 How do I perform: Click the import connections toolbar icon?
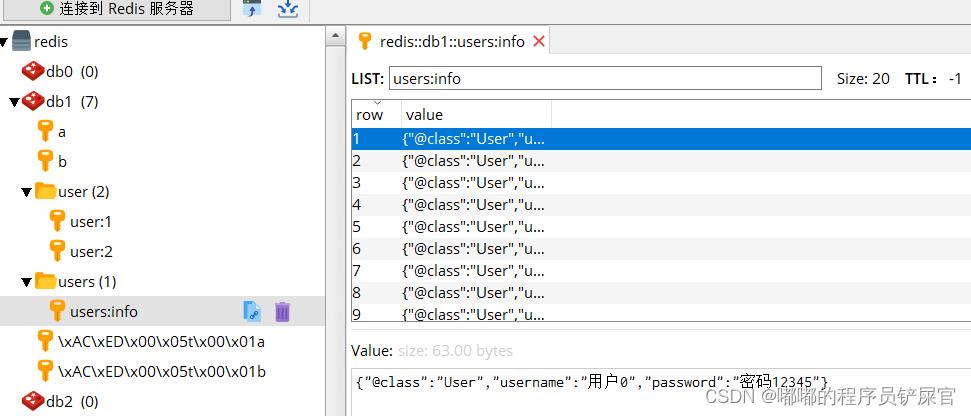pyautogui.click(x=252, y=9)
